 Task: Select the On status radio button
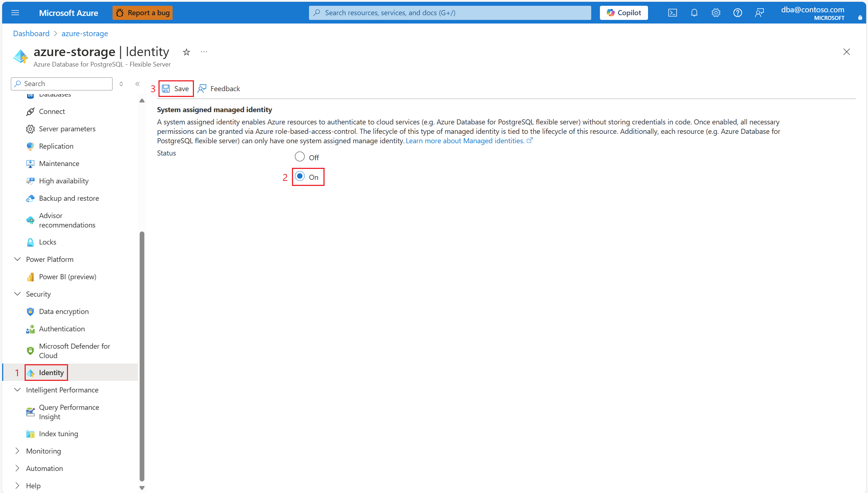[x=300, y=177]
